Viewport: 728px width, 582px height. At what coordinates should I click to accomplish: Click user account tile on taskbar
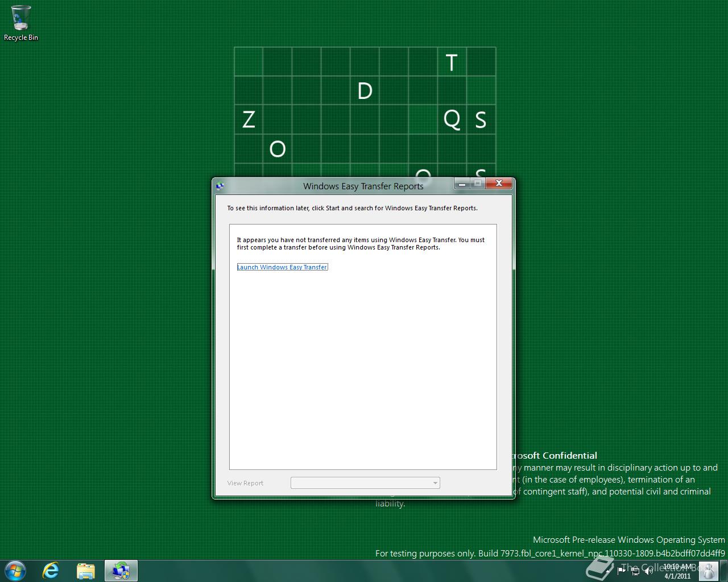(x=708, y=571)
